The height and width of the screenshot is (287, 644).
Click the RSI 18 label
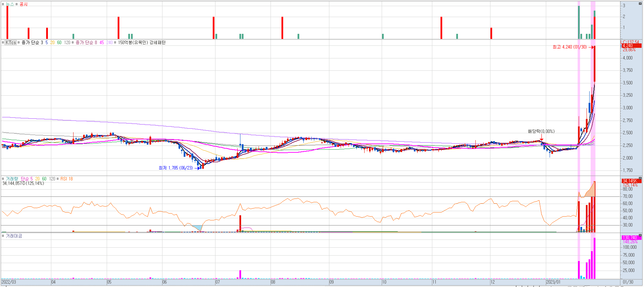tap(67, 179)
